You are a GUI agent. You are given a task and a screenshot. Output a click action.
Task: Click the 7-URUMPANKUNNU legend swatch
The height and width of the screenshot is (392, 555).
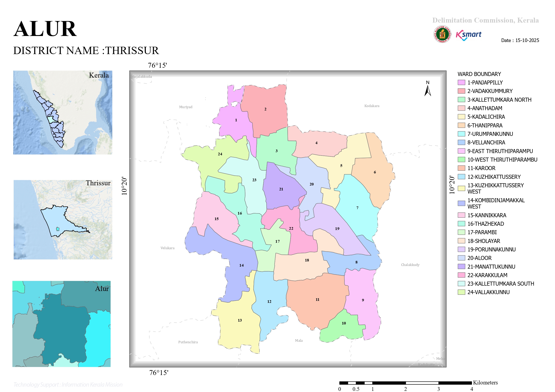tap(461, 134)
